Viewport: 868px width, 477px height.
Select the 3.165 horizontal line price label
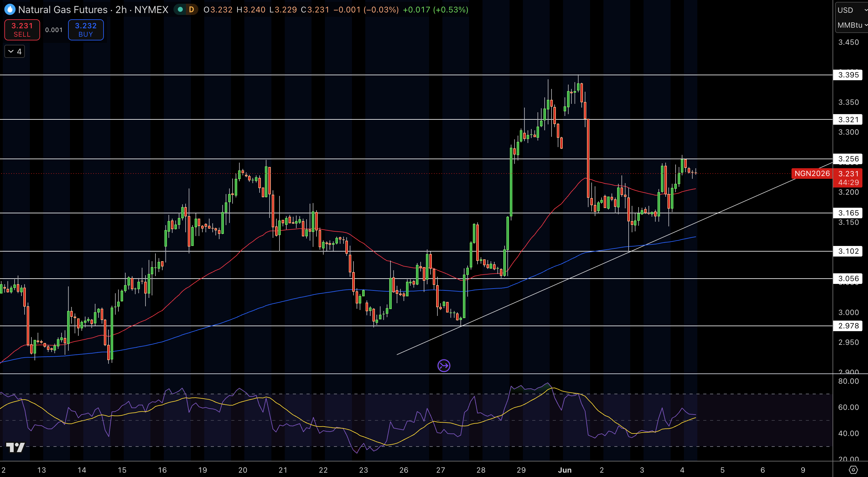coord(848,213)
